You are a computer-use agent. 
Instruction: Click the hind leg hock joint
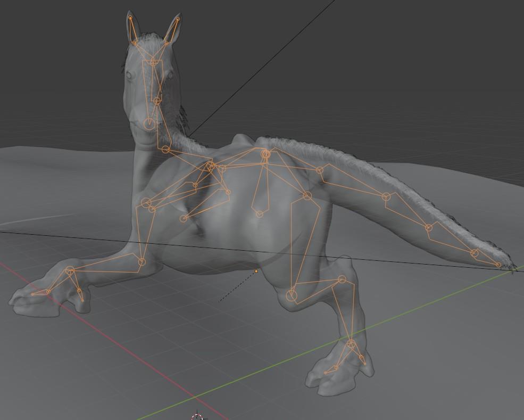pyautogui.click(x=342, y=279)
